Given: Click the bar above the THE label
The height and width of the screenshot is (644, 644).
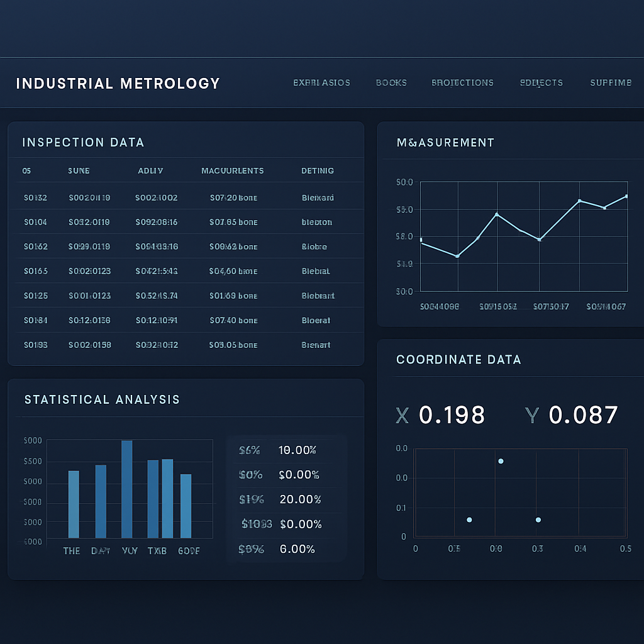Looking at the screenshot, I should pos(74,504).
